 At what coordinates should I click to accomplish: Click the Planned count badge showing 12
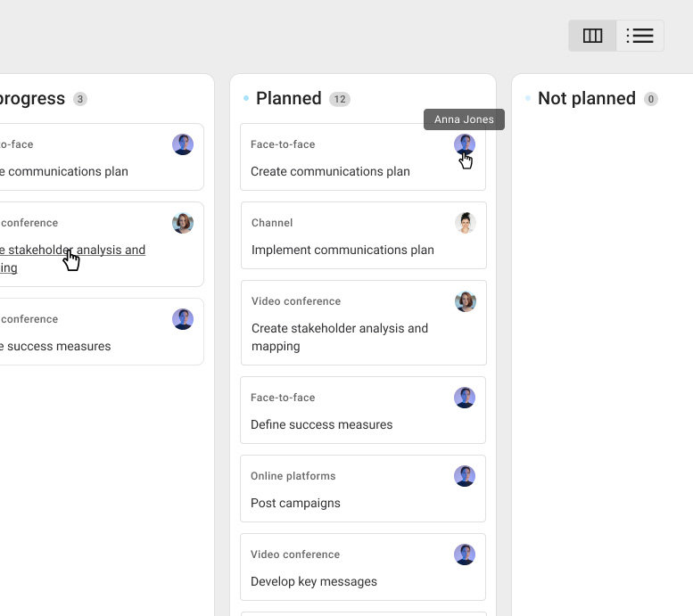coord(340,100)
